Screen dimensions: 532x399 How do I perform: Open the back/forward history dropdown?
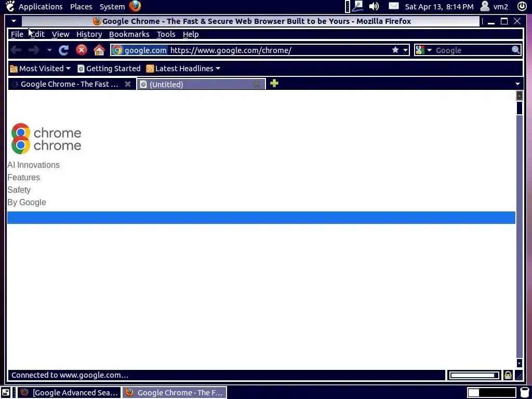[49, 50]
